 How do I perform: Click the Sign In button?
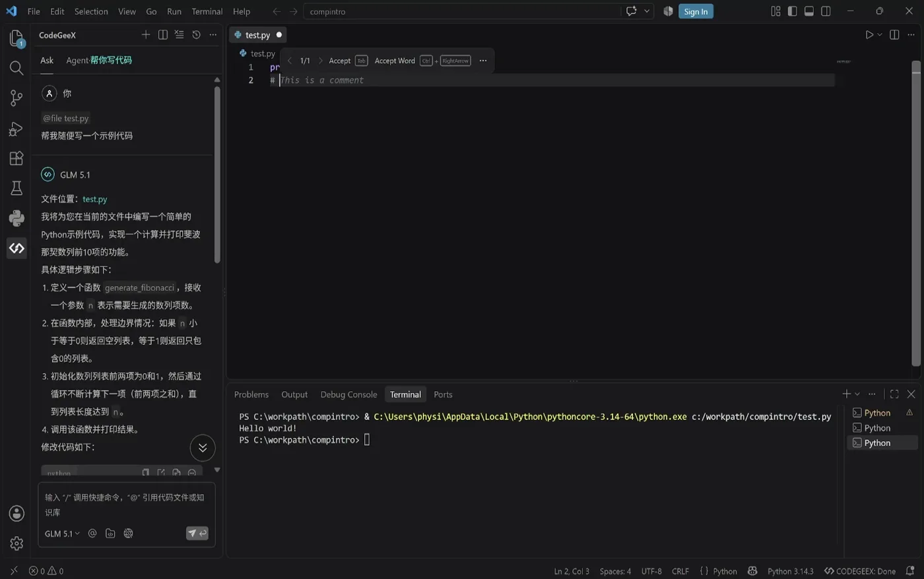coord(696,11)
